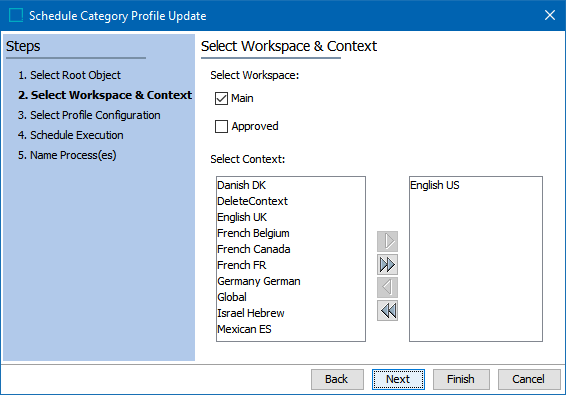Close the Schedule Category Profile Update dialog

pos(550,15)
